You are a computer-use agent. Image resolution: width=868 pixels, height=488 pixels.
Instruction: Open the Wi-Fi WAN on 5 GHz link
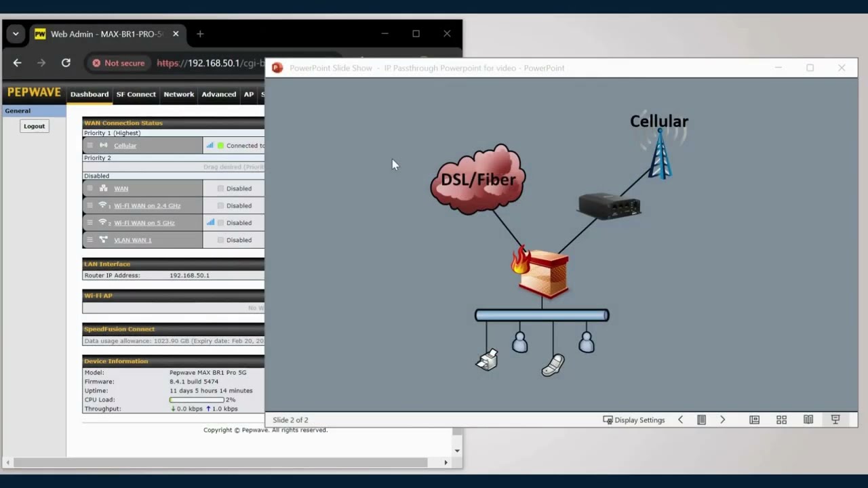click(144, 223)
